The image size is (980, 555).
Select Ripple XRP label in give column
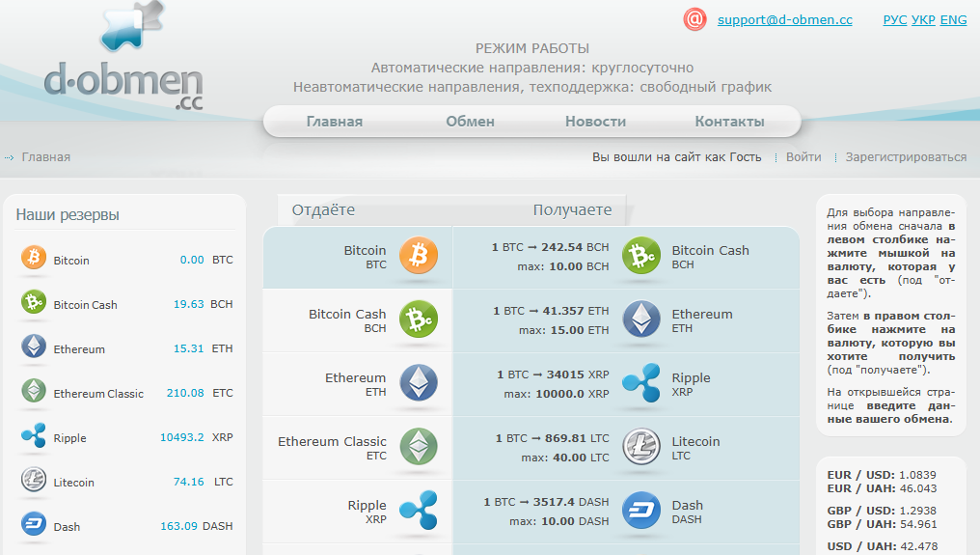coord(367,512)
